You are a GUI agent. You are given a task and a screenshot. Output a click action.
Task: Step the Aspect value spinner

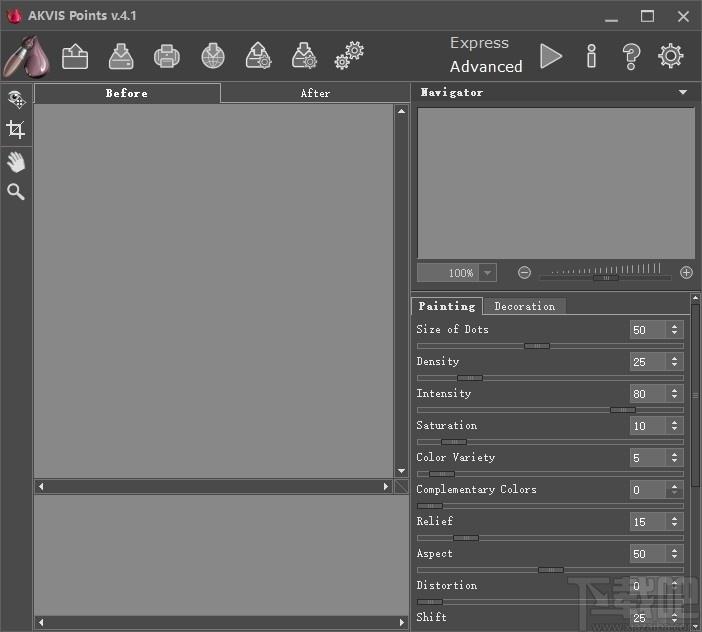coord(674,554)
